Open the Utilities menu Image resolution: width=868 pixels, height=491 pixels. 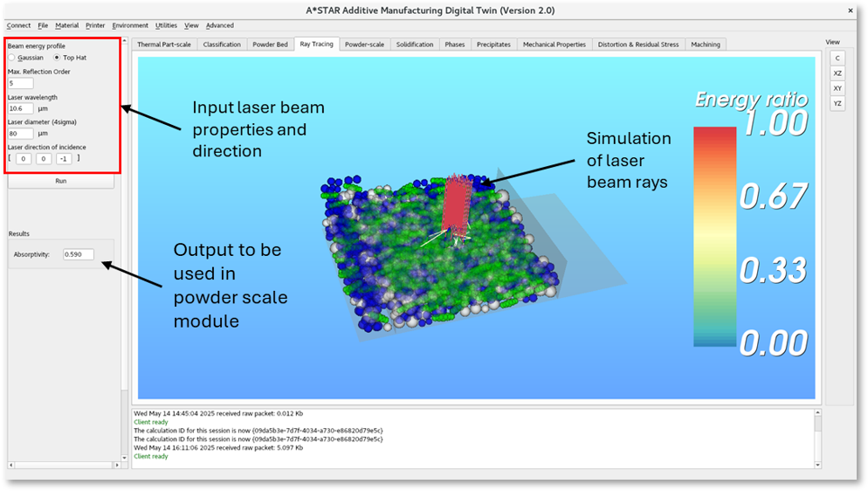pos(166,25)
